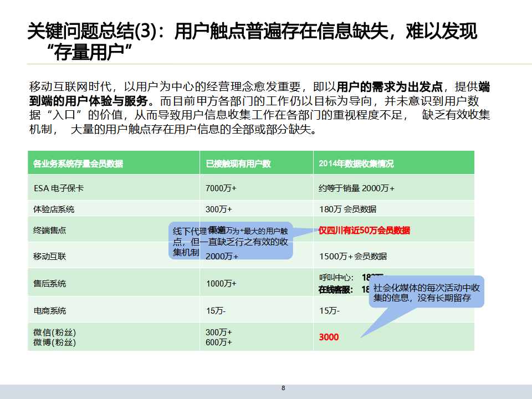Click the 呼叫中心 label
532x399 pixels.
pos(336,278)
